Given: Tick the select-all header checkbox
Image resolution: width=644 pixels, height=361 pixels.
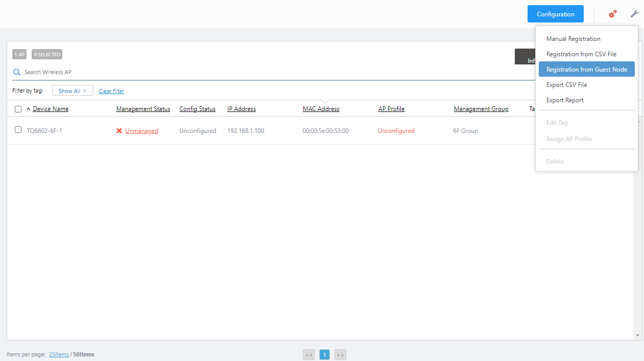Looking at the screenshot, I should coord(18,109).
